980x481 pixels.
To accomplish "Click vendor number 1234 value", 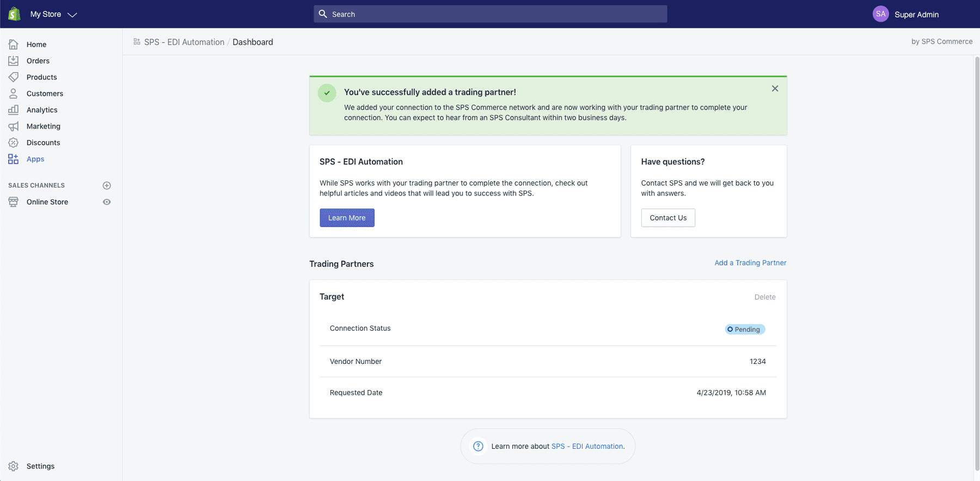I will click(757, 361).
